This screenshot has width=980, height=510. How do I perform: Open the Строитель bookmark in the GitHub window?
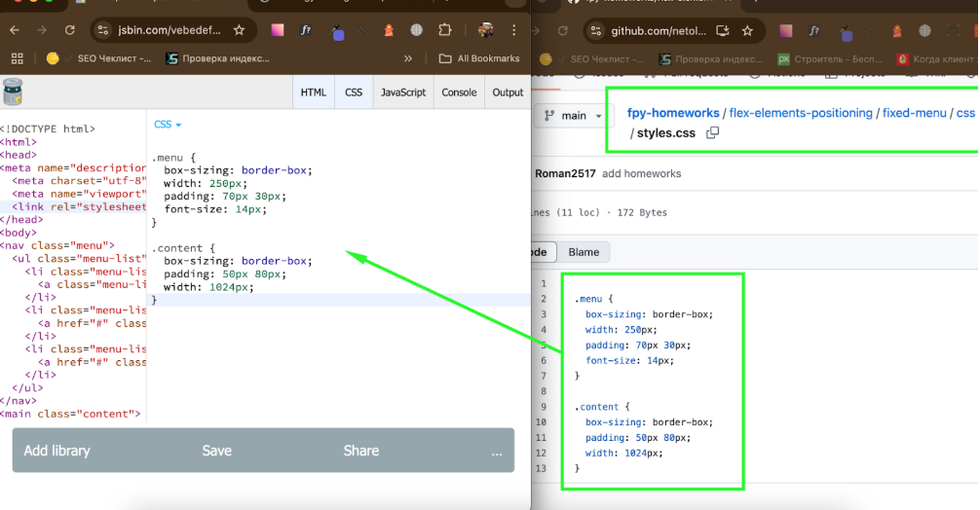click(x=830, y=59)
